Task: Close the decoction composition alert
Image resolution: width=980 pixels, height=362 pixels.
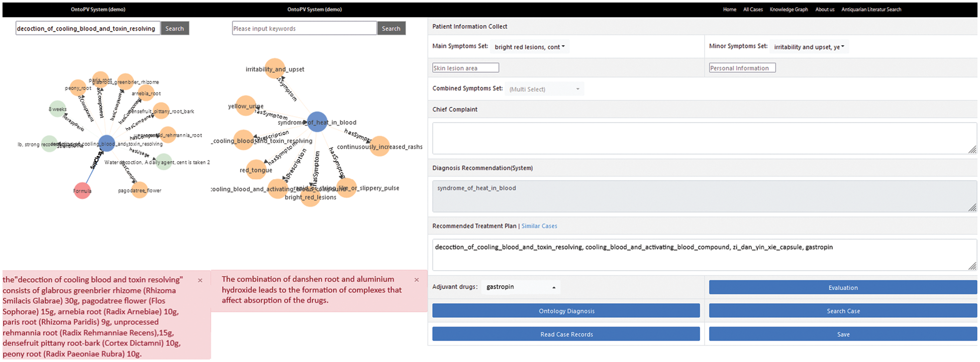Action: coord(200,281)
